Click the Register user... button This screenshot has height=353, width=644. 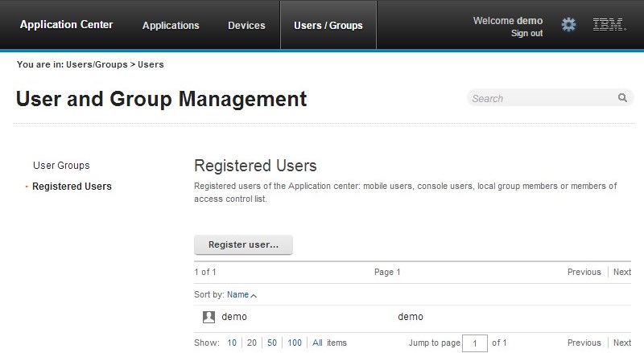click(243, 244)
